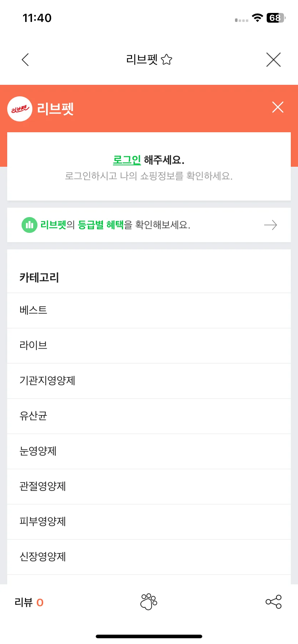Tap the paw print icon
The image size is (298, 644).
tap(149, 602)
